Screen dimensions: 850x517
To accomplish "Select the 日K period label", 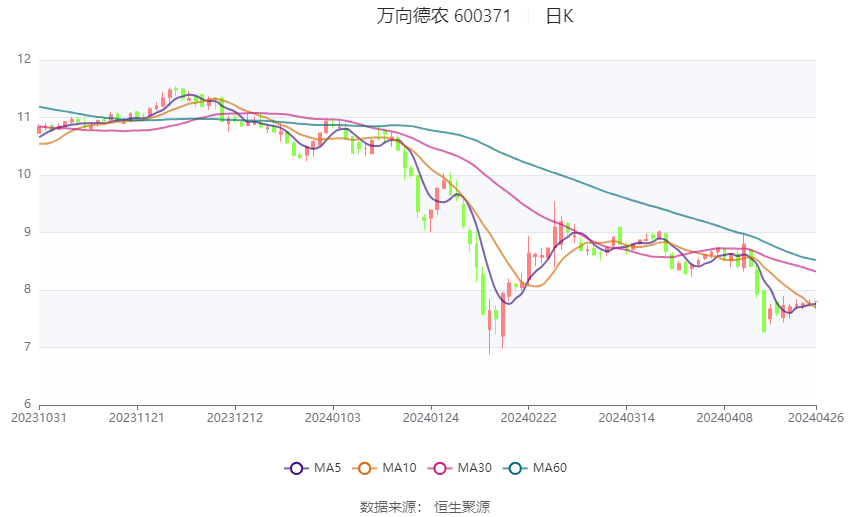I will pos(559,17).
